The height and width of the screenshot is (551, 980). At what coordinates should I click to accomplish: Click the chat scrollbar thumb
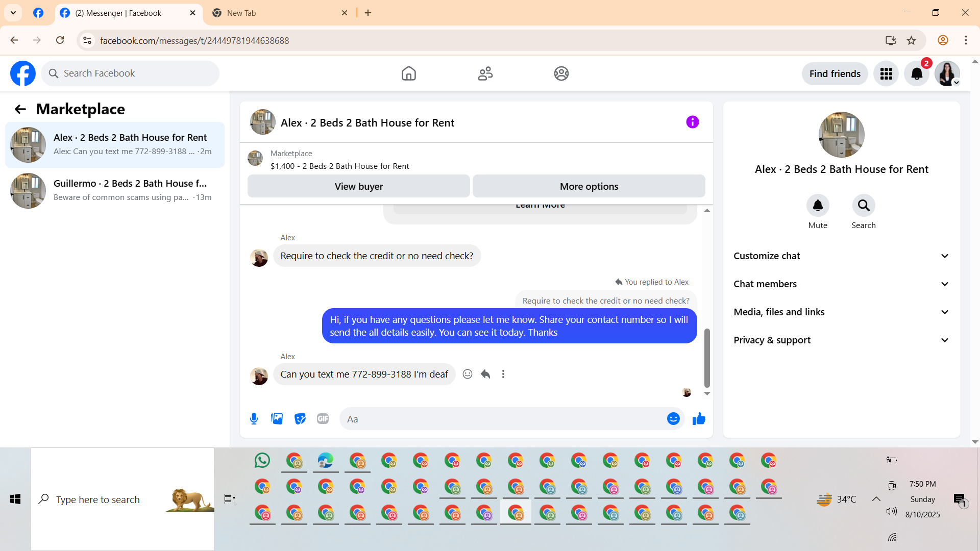click(707, 358)
